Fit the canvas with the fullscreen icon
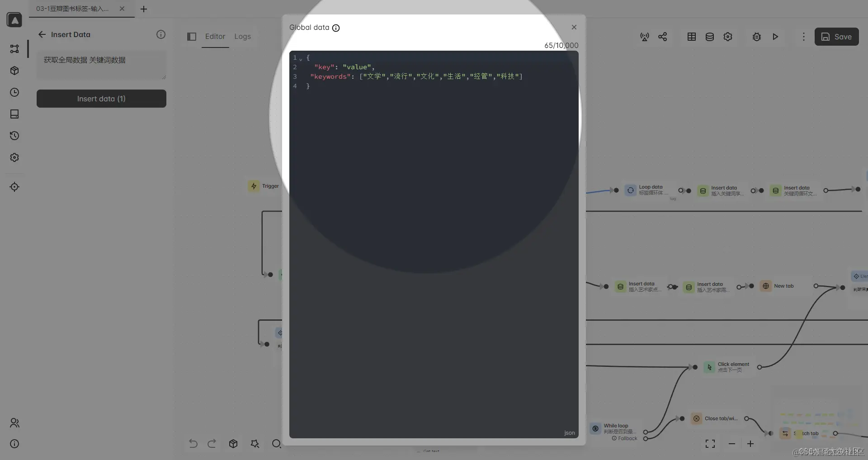 tap(710, 444)
